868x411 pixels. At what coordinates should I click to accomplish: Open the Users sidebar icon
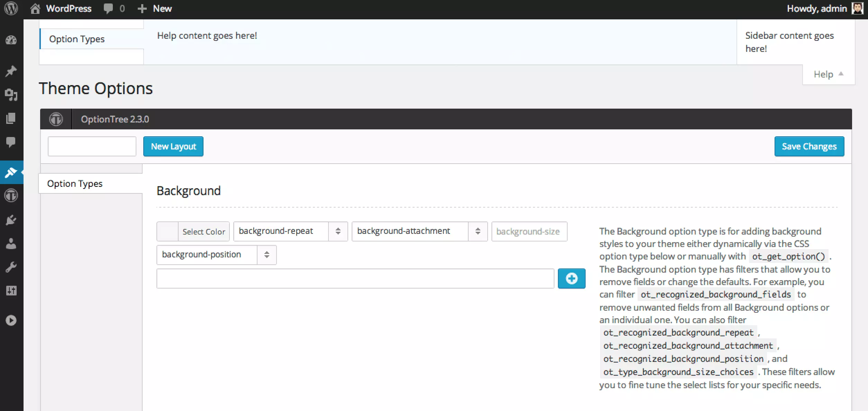pyautogui.click(x=11, y=244)
